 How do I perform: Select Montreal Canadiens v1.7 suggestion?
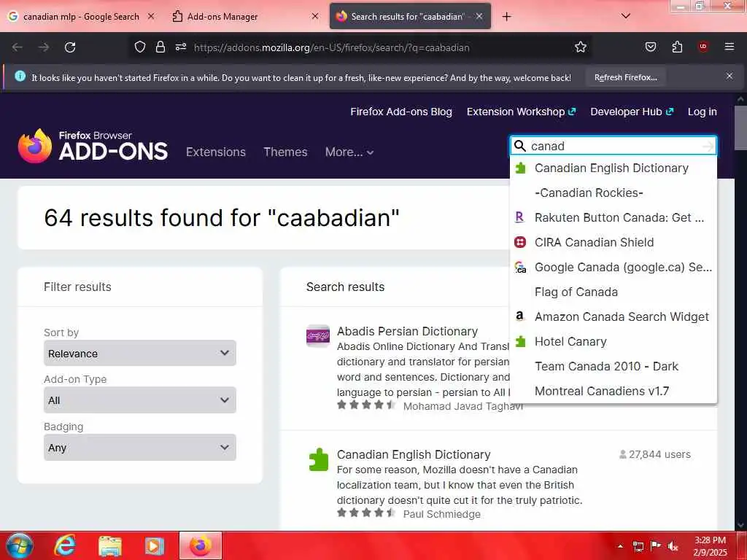tap(614, 391)
